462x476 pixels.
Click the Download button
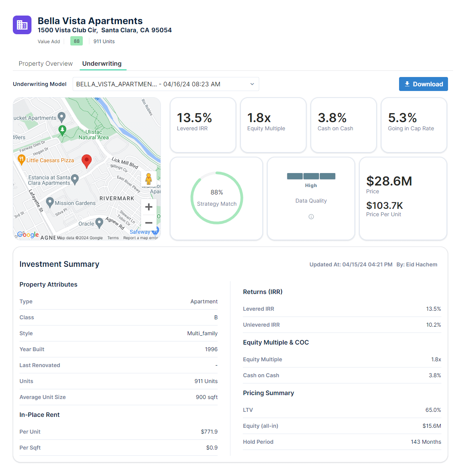423,84
